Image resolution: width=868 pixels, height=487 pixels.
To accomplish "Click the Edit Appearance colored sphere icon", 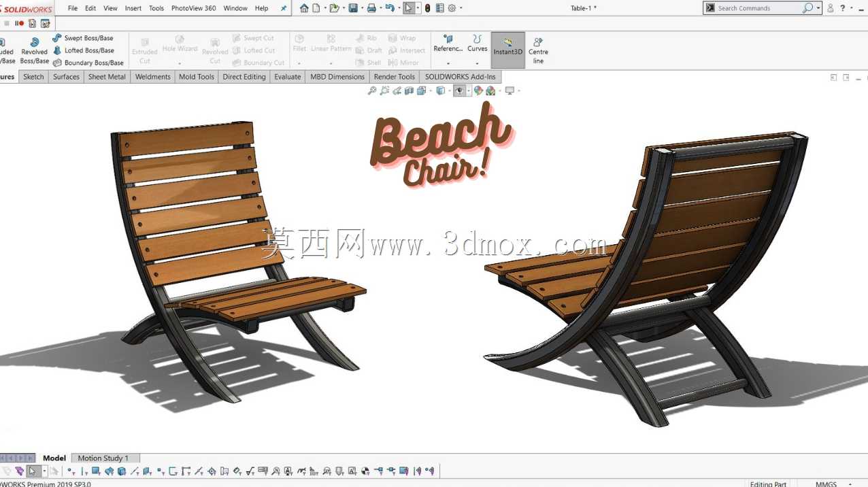I will click(478, 90).
